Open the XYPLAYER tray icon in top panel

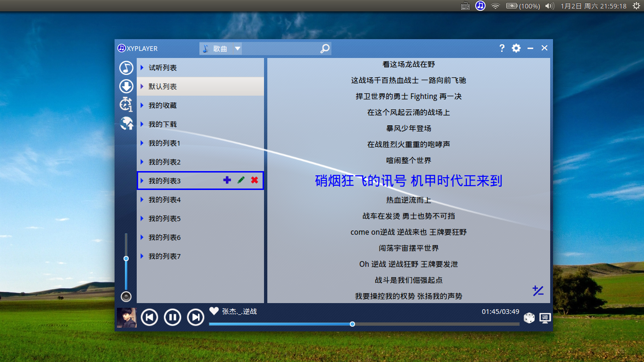click(480, 6)
